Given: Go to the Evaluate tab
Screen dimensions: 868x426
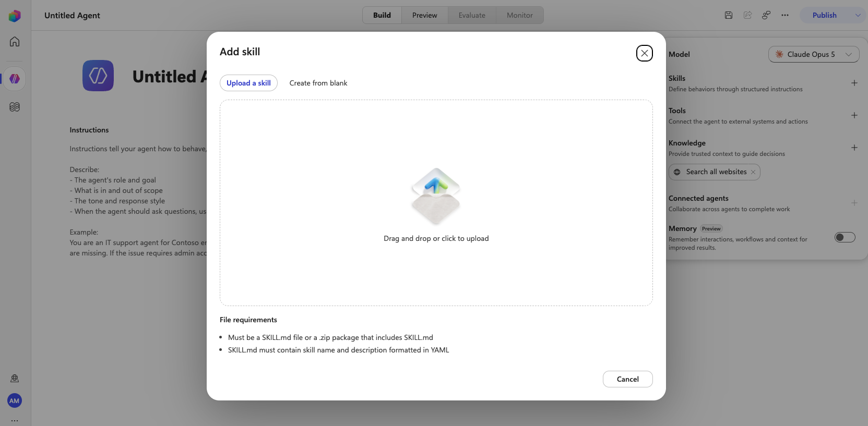Looking at the screenshot, I should pos(472,15).
